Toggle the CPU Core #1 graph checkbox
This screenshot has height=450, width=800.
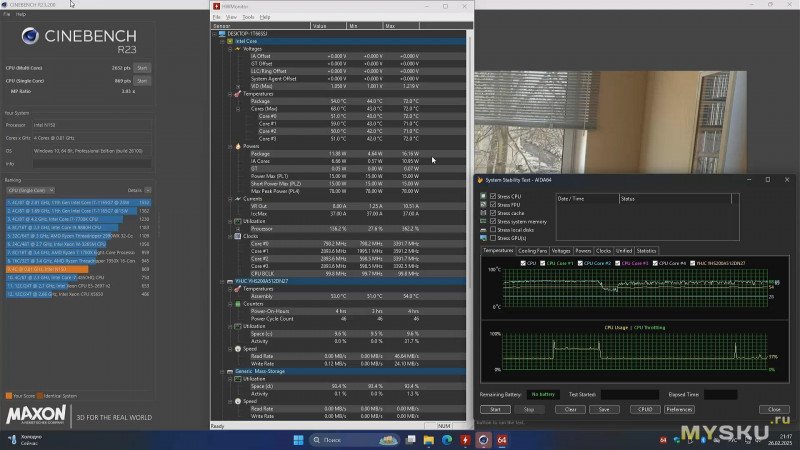(542, 263)
